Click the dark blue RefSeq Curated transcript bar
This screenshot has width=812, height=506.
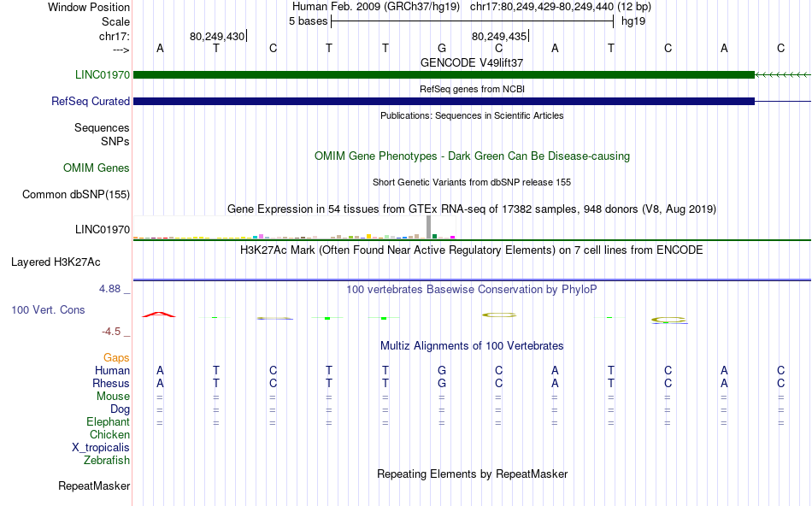coord(444,101)
